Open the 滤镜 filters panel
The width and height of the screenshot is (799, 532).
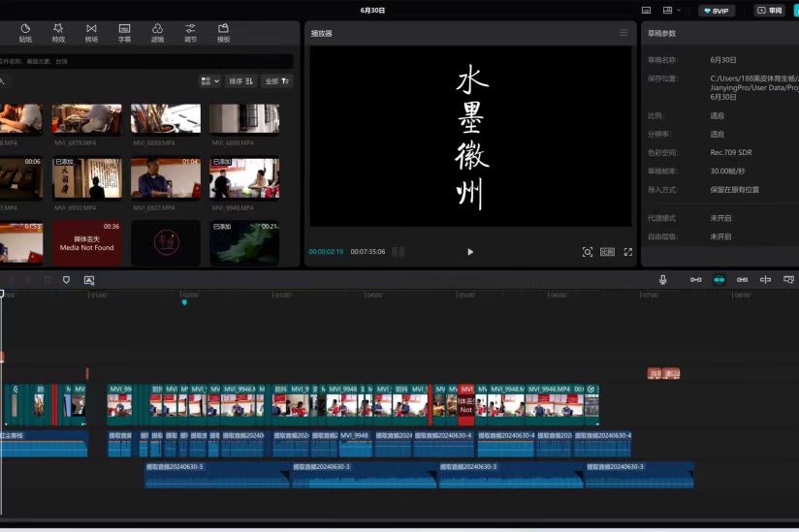[157, 33]
